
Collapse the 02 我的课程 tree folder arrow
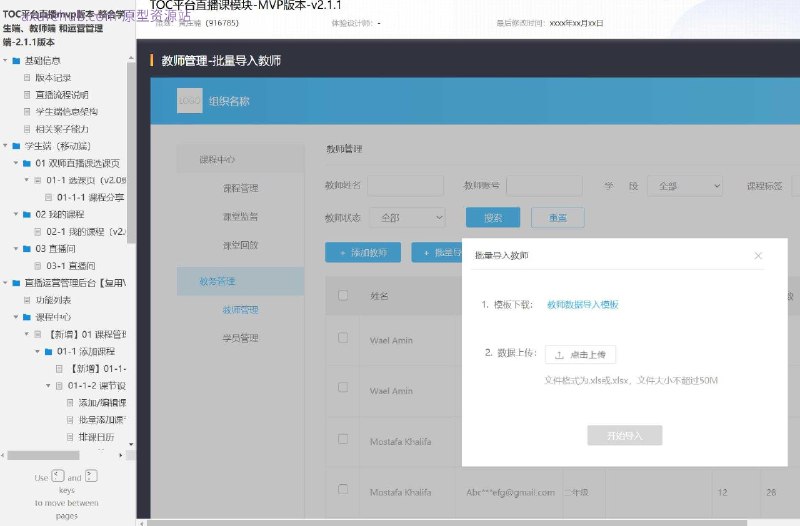pyautogui.click(x=16, y=214)
